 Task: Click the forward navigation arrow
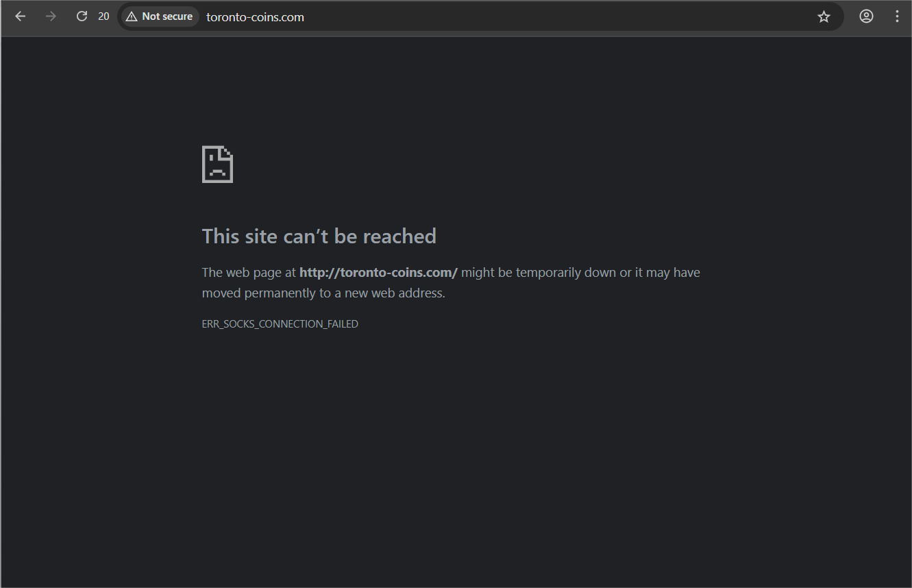51,16
